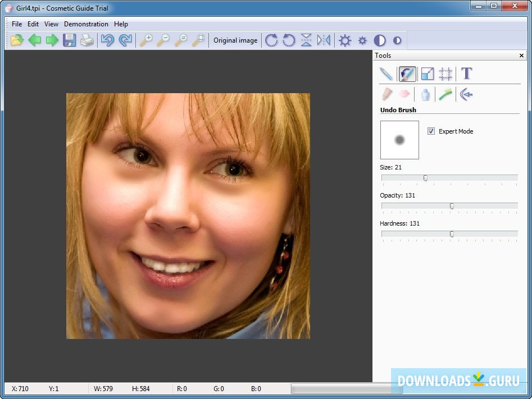Image resolution: width=532 pixels, height=399 pixels.
Task: Flip the image horizontally
Action: tap(324, 40)
